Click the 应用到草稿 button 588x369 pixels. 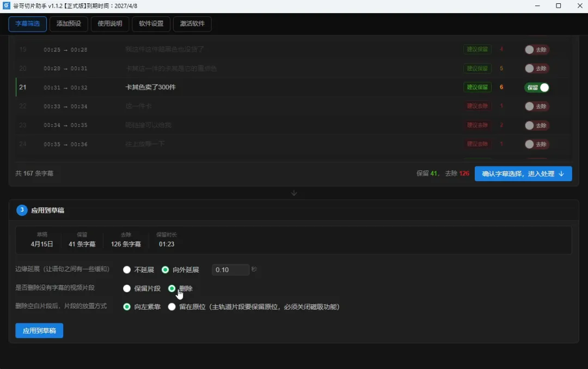point(39,330)
